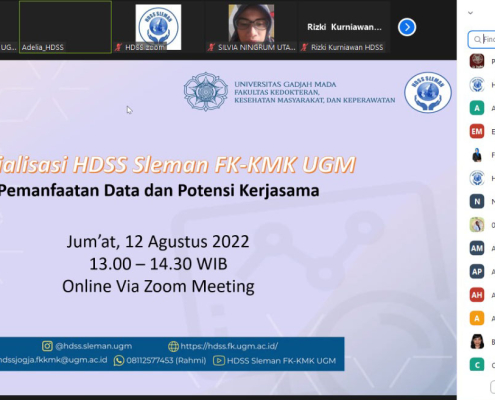Click muted mic icon on Rizki Kurniawan tile

point(304,47)
